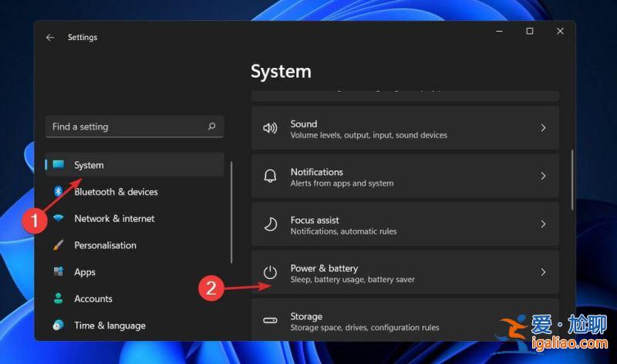Open Personalisation section

click(x=134, y=244)
